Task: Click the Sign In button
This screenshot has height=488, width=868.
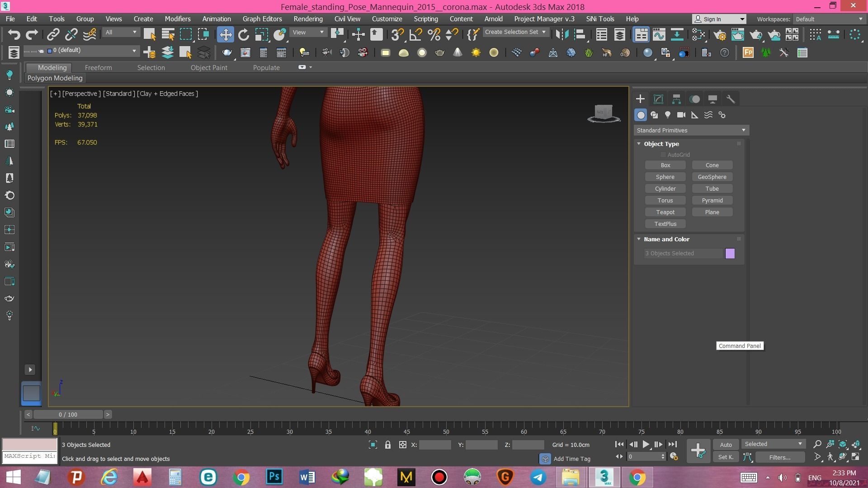Action: [x=719, y=19]
